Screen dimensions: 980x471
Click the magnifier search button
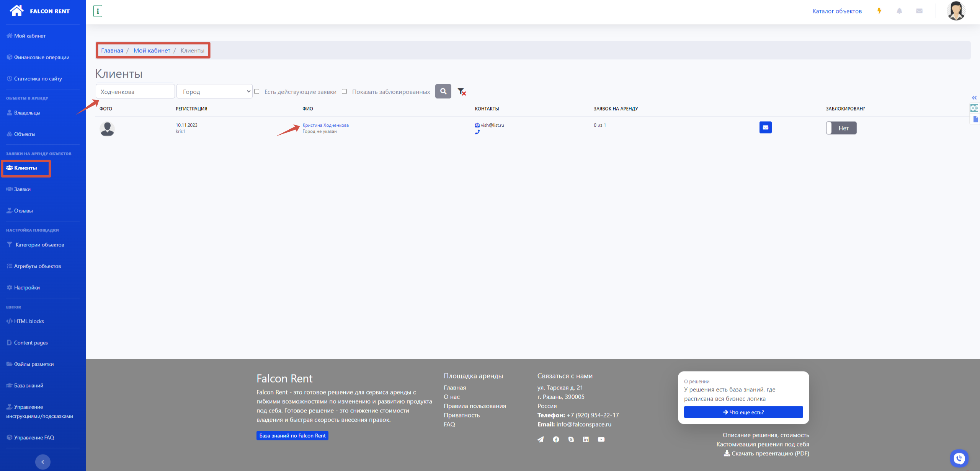443,91
